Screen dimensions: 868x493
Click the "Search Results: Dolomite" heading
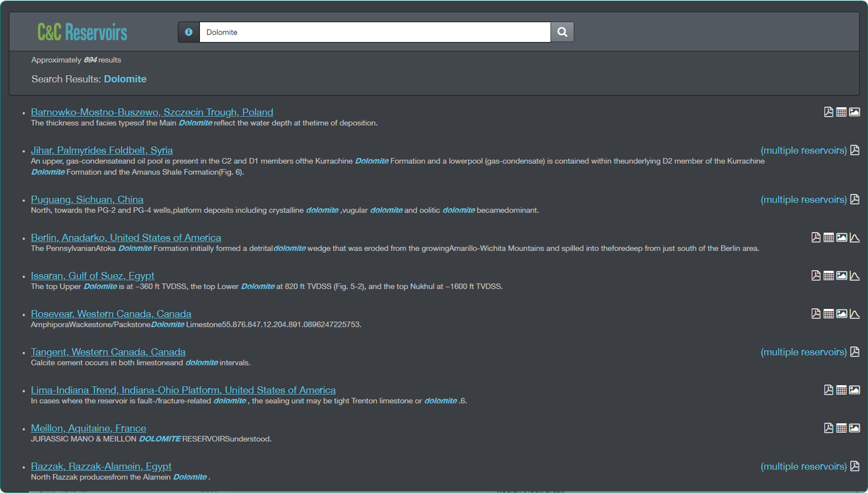point(89,79)
